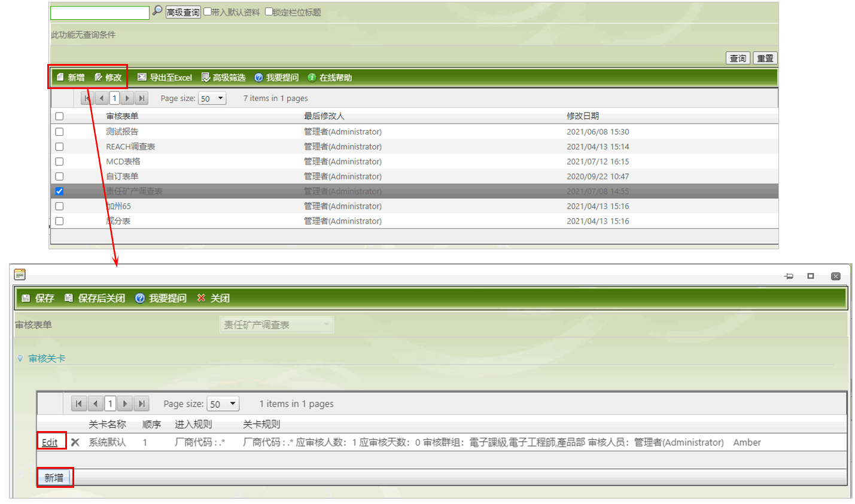Viewport: 855px width, 504px height.
Task: Go to last page in lower grid
Action: click(x=141, y=404)
